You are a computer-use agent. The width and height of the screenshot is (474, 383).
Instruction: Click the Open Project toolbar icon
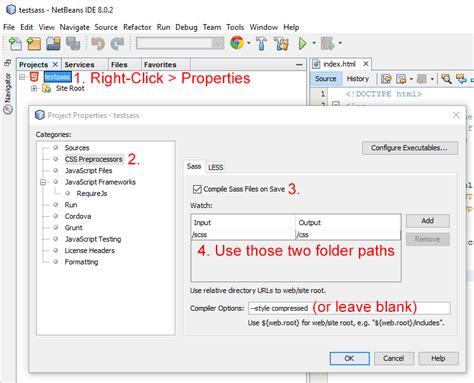(x=53, y=43)
